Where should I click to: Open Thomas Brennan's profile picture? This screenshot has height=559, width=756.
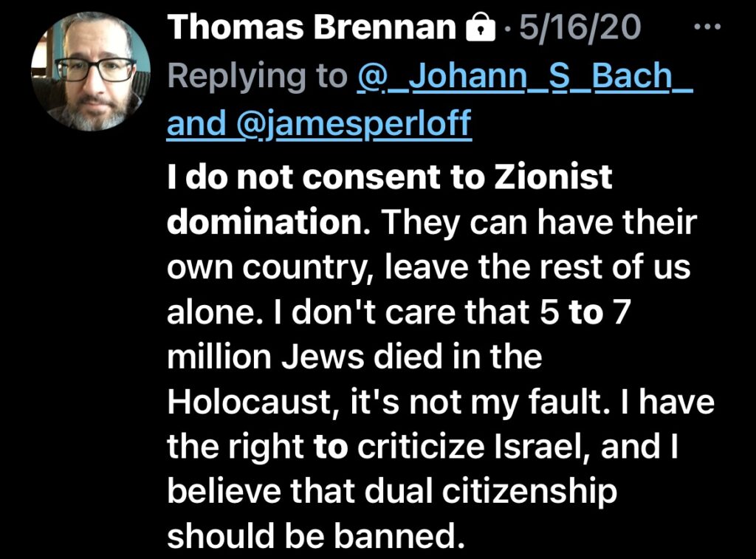[x=91, y=72]
